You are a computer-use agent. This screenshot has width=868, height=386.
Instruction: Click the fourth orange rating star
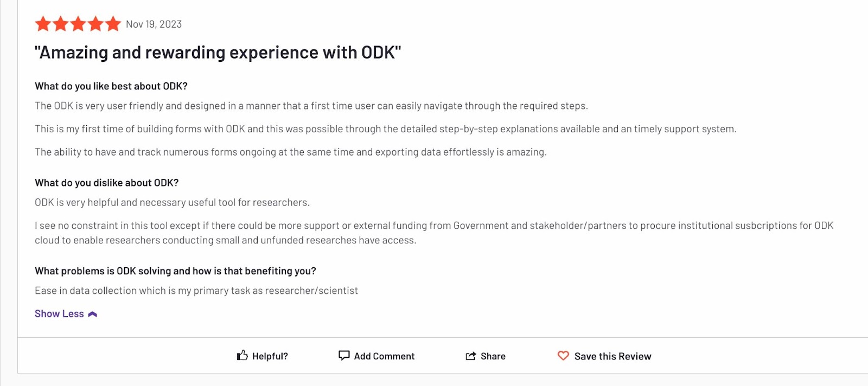[x=95, y=24]
